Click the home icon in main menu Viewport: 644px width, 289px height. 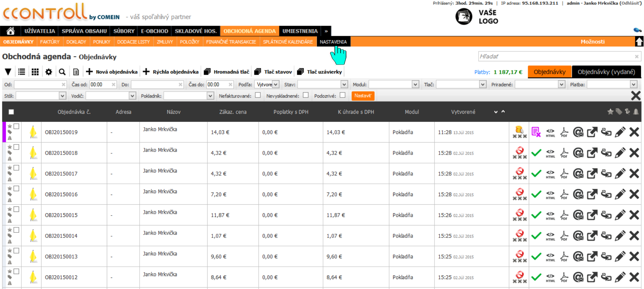click(11, 31)
